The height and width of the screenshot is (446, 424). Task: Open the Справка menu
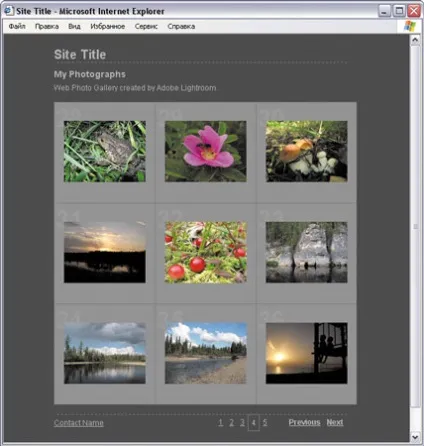point(181,26)
